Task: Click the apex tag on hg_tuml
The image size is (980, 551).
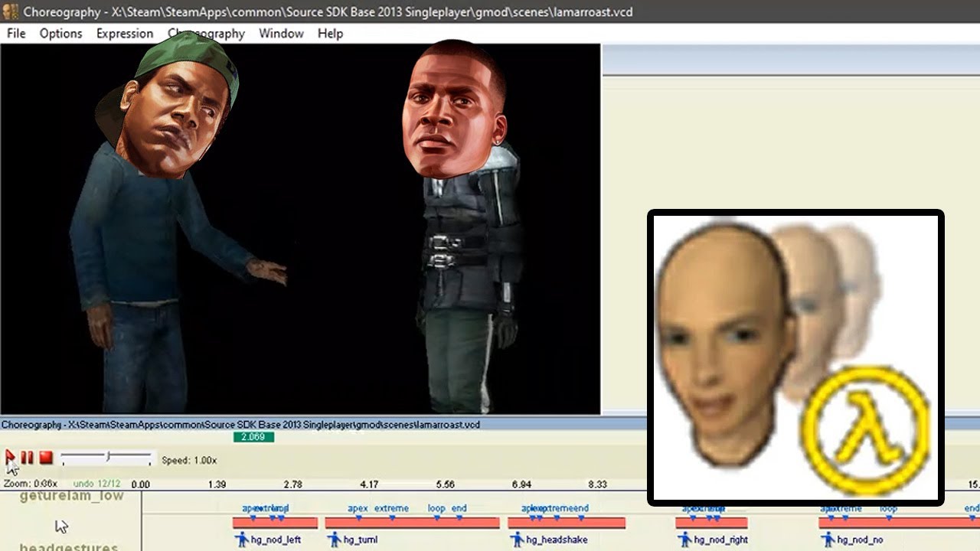Action: [358, 508]
